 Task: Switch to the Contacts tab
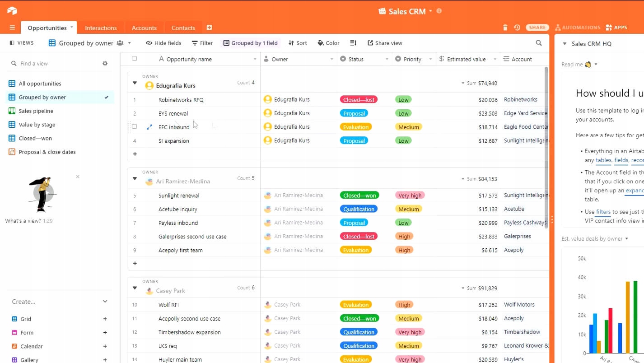point(183,28)
